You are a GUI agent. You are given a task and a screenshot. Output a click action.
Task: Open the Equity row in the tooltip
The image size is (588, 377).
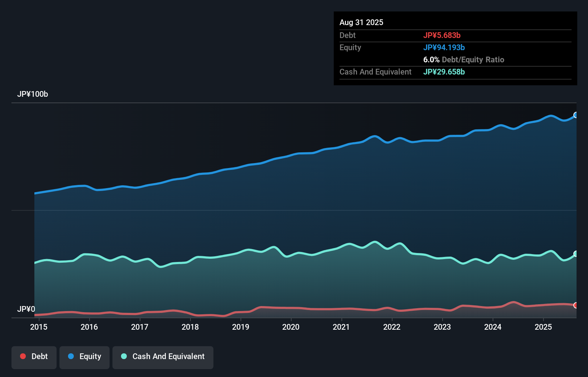point(350,47)
